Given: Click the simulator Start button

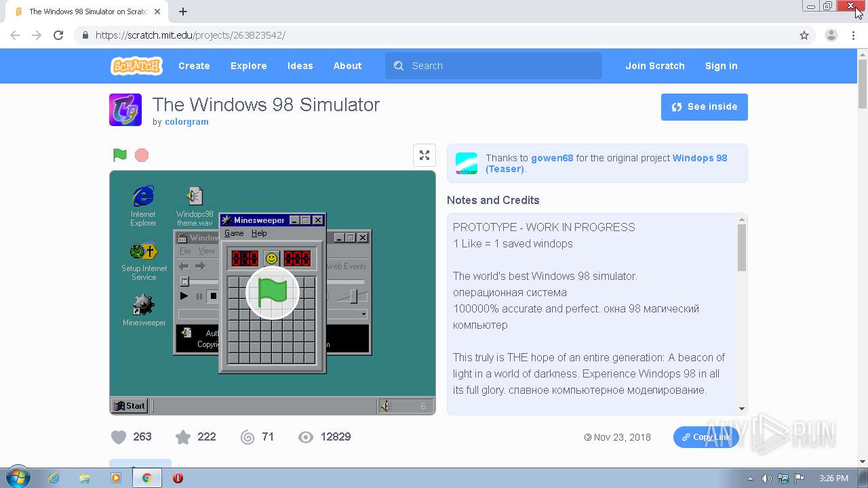Looking at the screenshot, I should coord(130,406).
